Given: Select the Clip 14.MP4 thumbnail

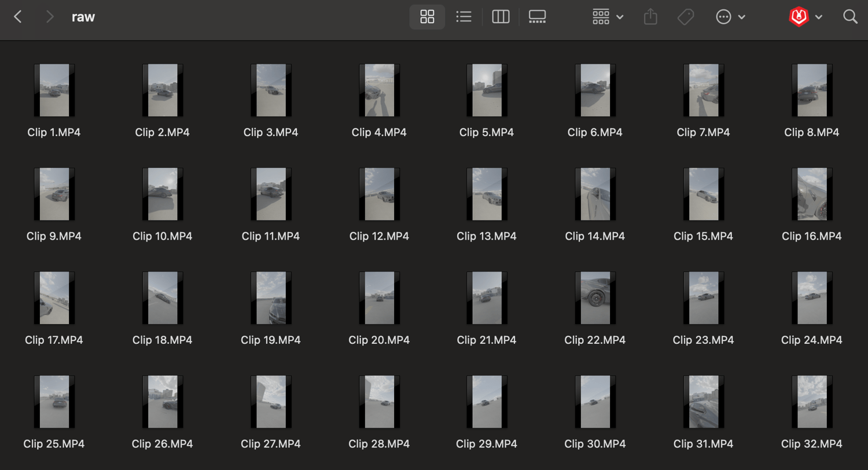Looking at the screenshot, I should tap(595, 194).
